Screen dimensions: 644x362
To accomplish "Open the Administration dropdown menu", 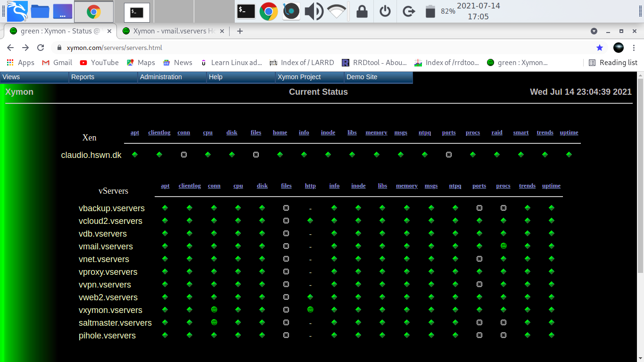I will pos(161,77).
